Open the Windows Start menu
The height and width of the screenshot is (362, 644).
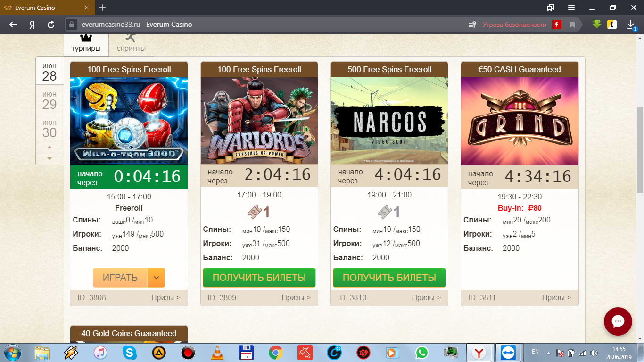tap(12, 353)
